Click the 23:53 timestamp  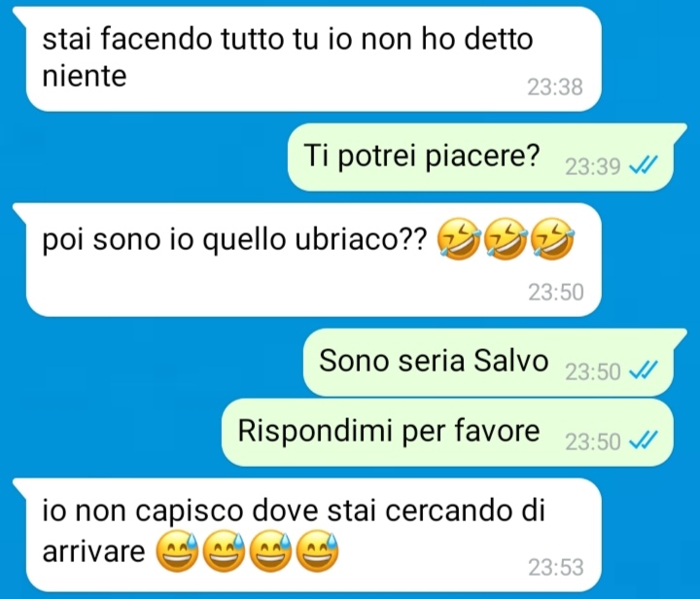(x=556, y=567)
